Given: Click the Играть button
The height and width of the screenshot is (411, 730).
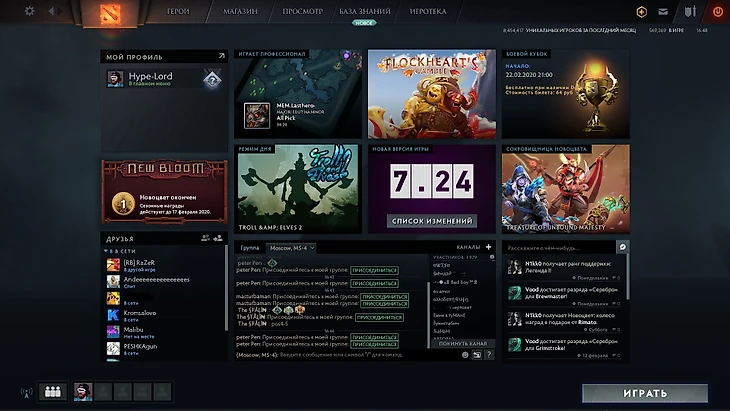Looking at the screenshot, I should 645,393.
